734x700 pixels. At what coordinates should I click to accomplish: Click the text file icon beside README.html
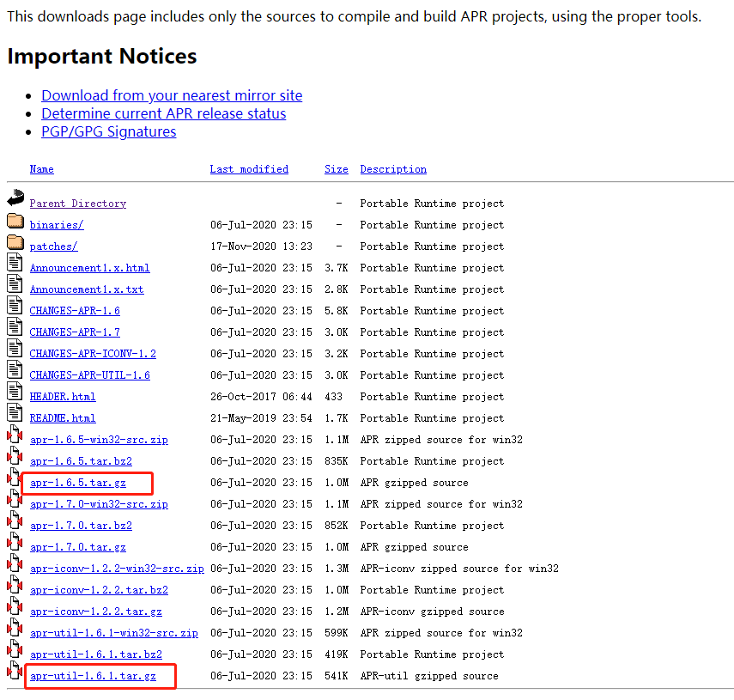15,412
